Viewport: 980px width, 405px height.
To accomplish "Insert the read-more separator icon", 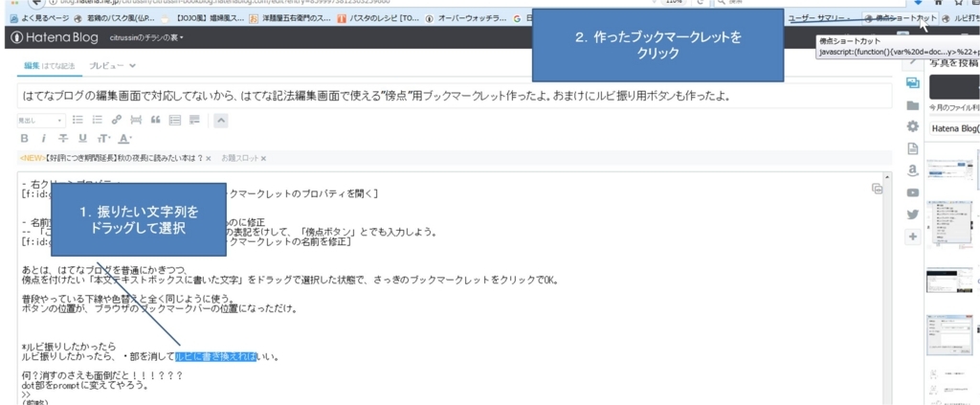I will point(136,120).
